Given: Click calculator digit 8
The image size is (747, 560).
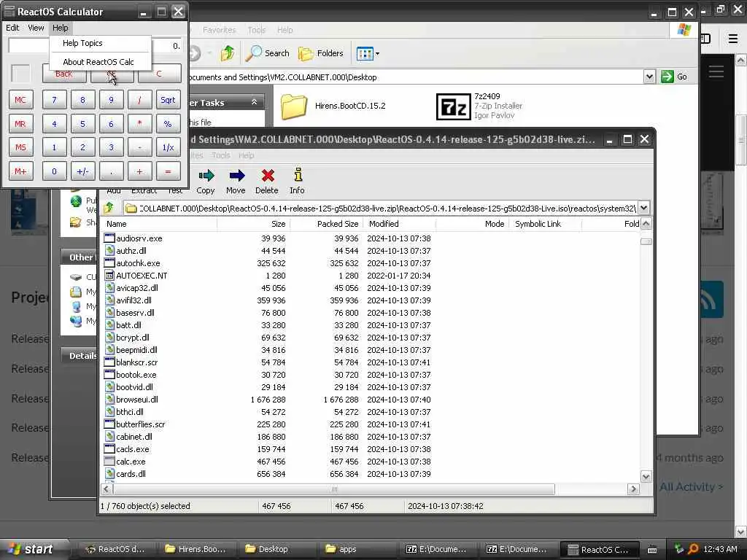Looking at the screenshot, I should coord(83,100).
